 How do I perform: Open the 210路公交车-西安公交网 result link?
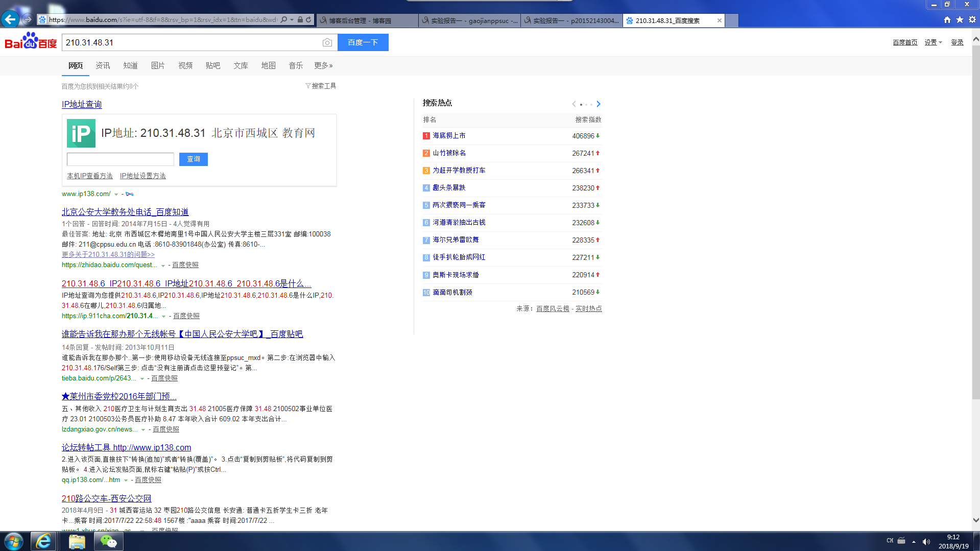click(x=107, y=498)
